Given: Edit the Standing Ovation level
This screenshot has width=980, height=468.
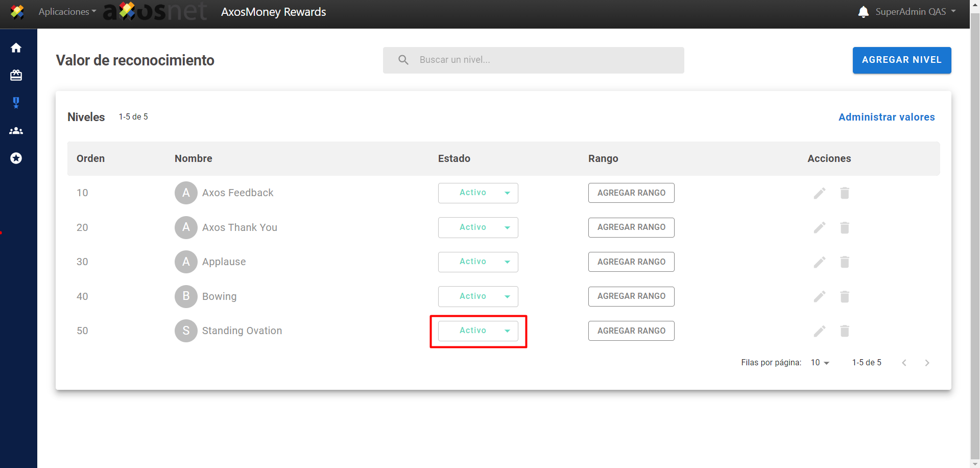Looking at the screenshot, I should 819,331.
